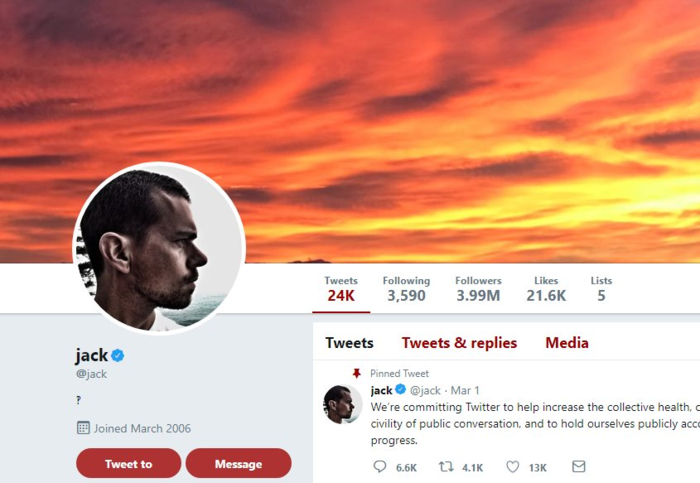
Task: Click the Mar 1 tweet timestamp
Action: [x=465, y=390]
